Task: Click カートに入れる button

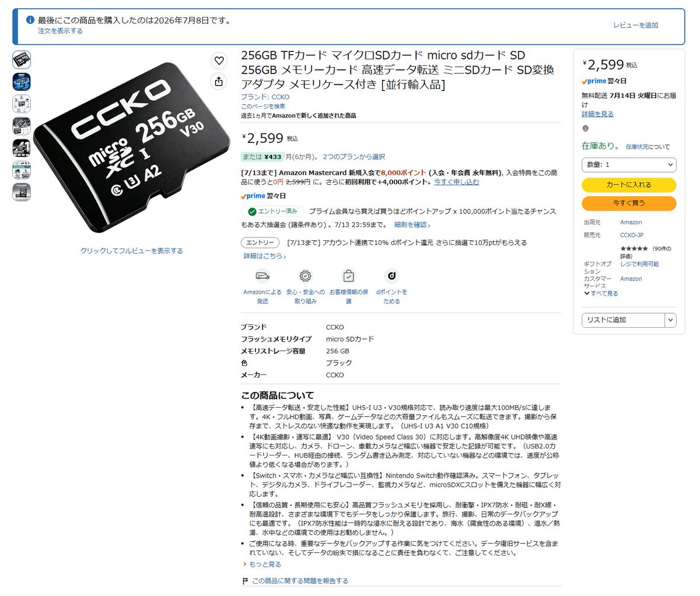Action: [x=629, y=185]
